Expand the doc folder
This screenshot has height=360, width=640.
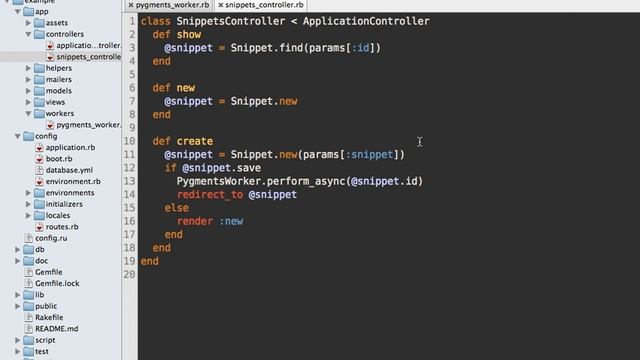pyautogui.click(x=18, y=260)
